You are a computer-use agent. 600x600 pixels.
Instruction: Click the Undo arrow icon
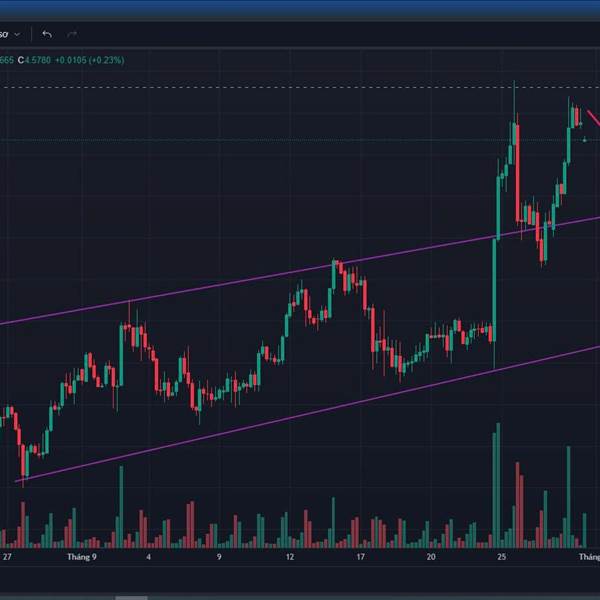point(47,35)
